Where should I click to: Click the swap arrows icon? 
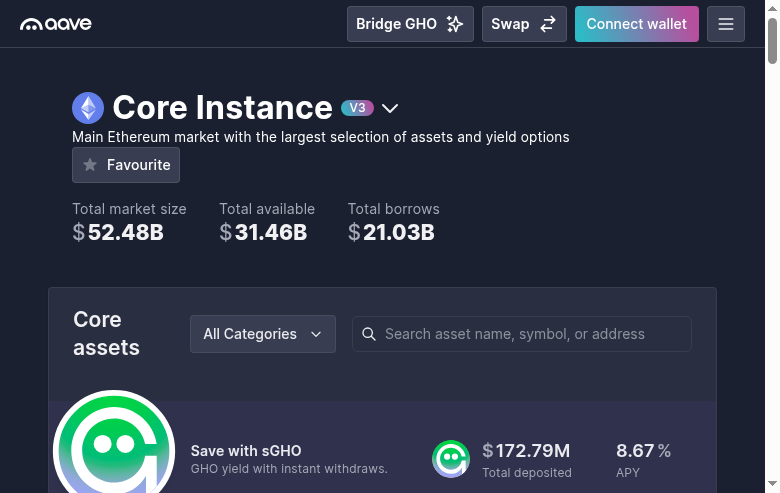point(548,24)
